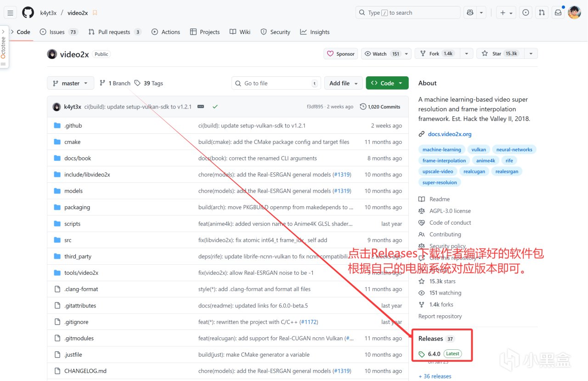Star the video2x repository

[500, 54]
